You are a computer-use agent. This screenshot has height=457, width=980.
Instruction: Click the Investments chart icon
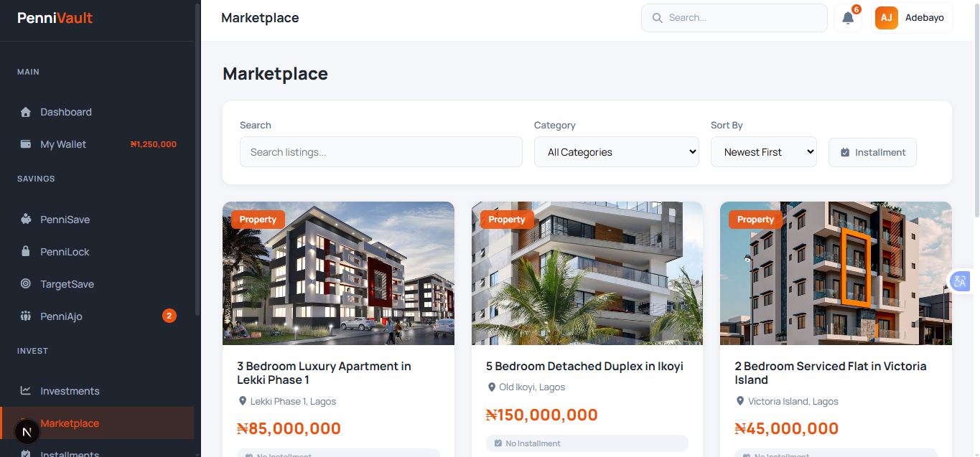26,391
